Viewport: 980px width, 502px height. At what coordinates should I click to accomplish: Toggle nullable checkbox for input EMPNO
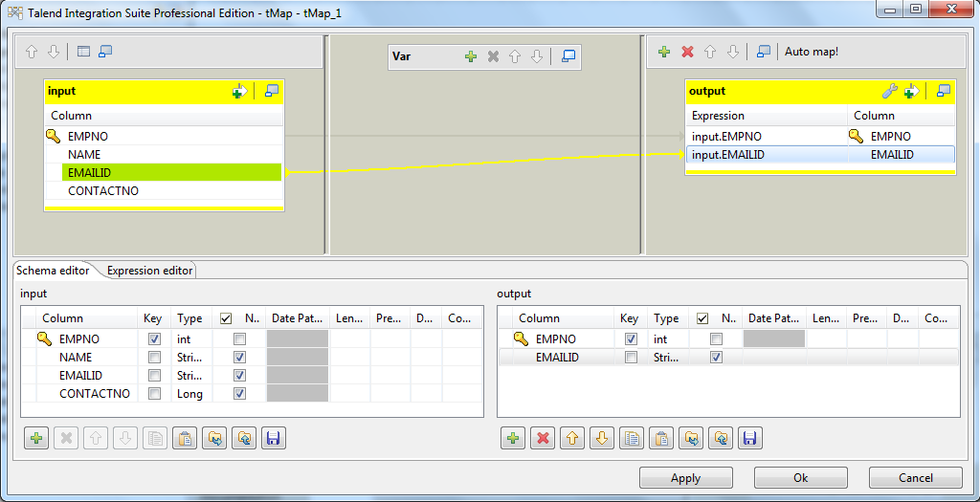click(x=239, y=339)
